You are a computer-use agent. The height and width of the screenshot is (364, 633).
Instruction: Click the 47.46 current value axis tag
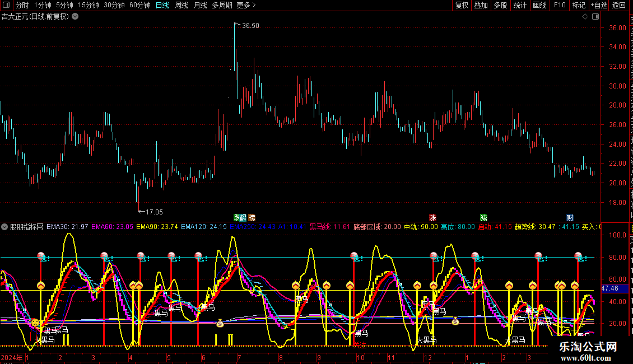[x=615, y=288]
